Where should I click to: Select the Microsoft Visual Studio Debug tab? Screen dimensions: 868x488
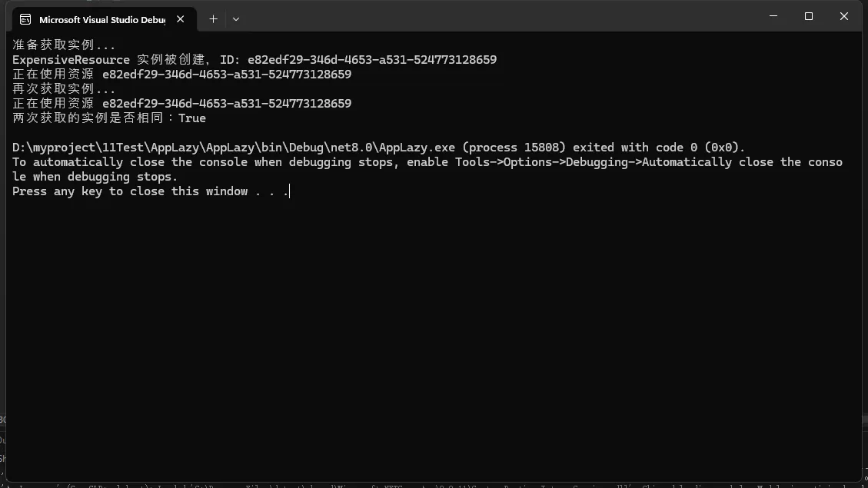tap(101, 19)
